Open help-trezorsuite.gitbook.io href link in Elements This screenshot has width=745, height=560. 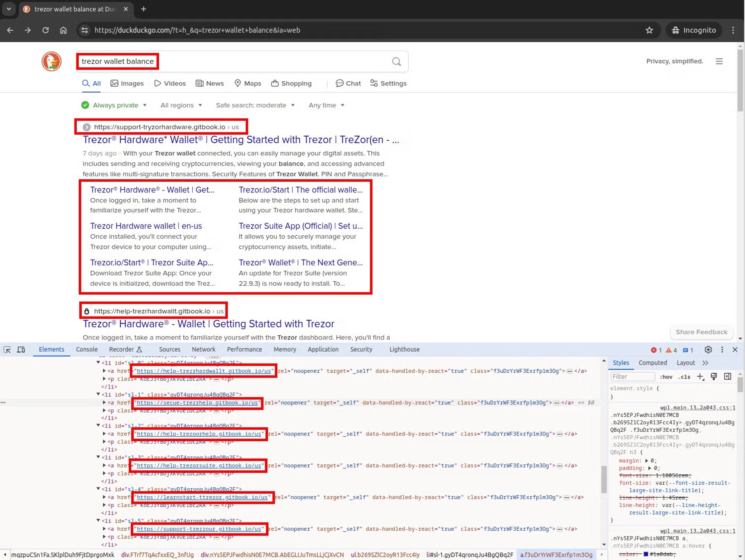pos(199,466)
